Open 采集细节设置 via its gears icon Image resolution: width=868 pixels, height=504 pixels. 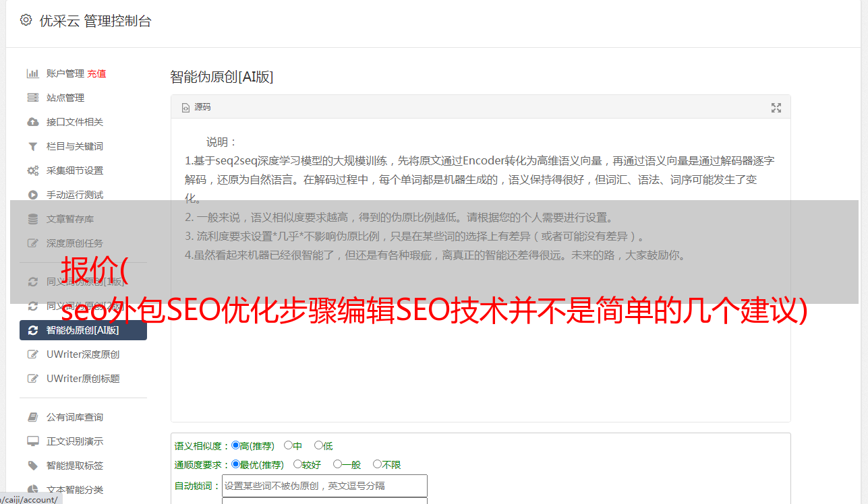click(32, 170)
